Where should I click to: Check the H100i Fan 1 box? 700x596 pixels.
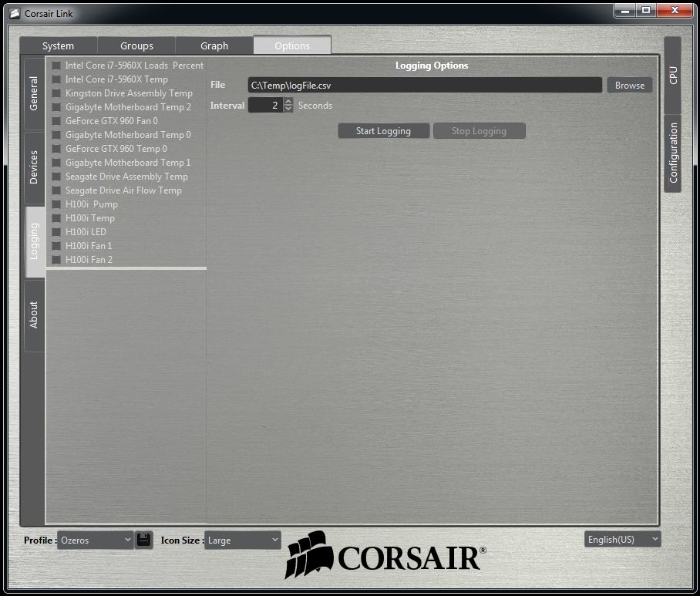(x=56, y=246)
